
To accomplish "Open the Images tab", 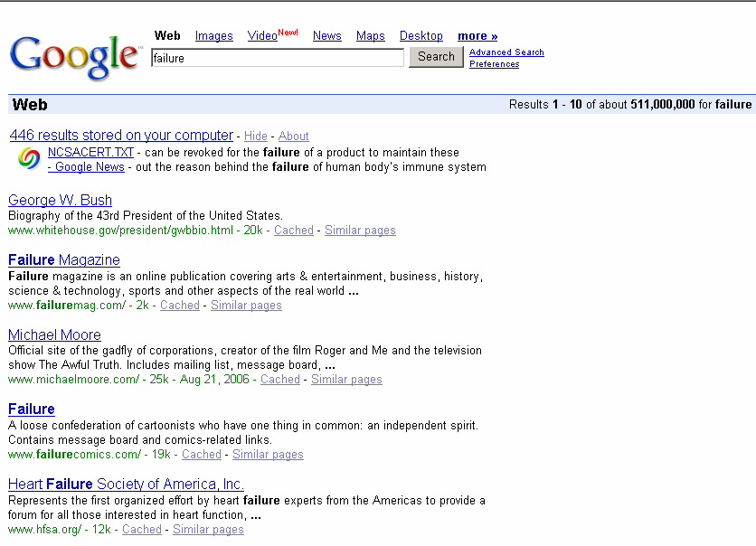I will pyautogui.click(x=213, y=35).
